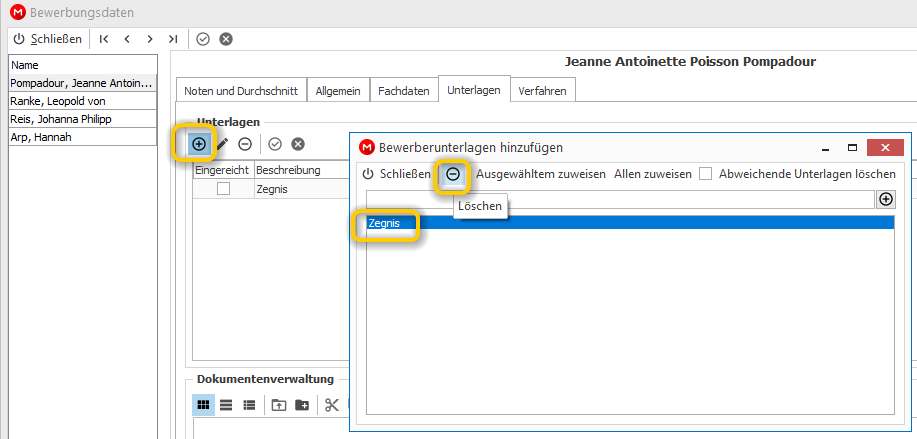Click Allen zuweisen button

coord(653,174)
